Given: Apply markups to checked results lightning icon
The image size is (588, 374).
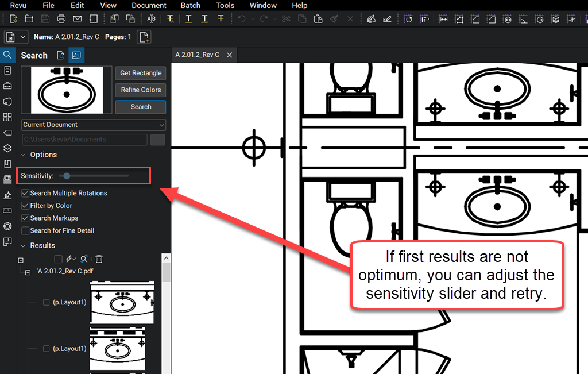Looking at the screenshot, I should pos(69,259).
